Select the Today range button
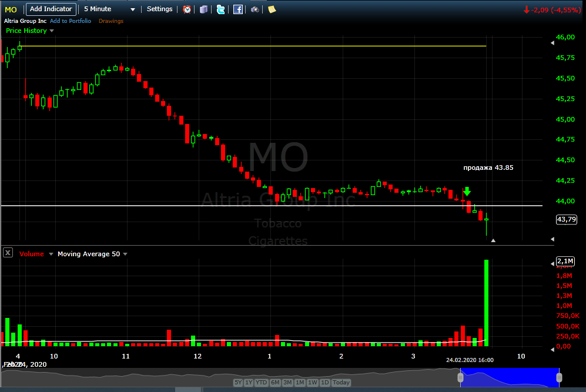Image resolution: width=586 pixels, height=392 pixels. pyautogui.click(x=341, y=382)
